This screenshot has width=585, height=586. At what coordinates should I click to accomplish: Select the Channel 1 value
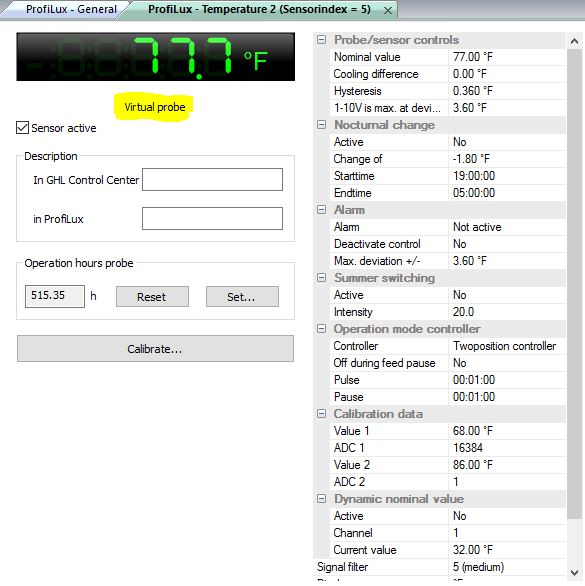pos(507,533)
